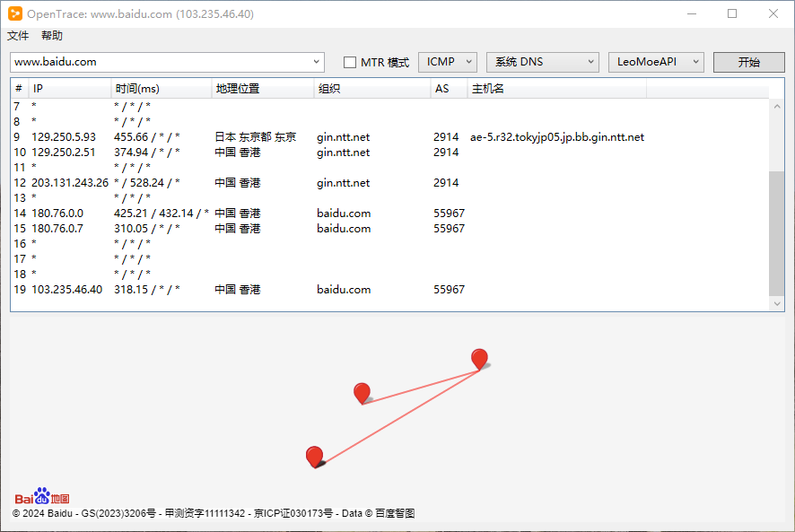Sort by the AS column header
795x532 pixels.
coord(449,89)
